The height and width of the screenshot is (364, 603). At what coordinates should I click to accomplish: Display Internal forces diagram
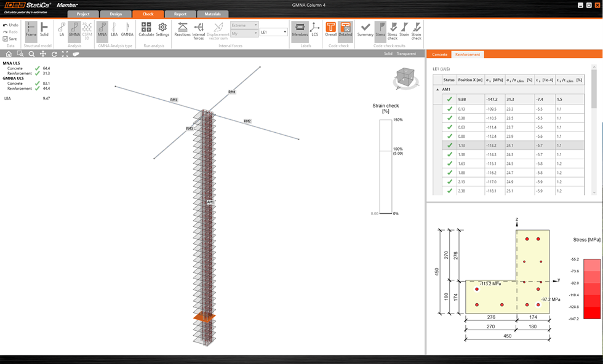199,29
